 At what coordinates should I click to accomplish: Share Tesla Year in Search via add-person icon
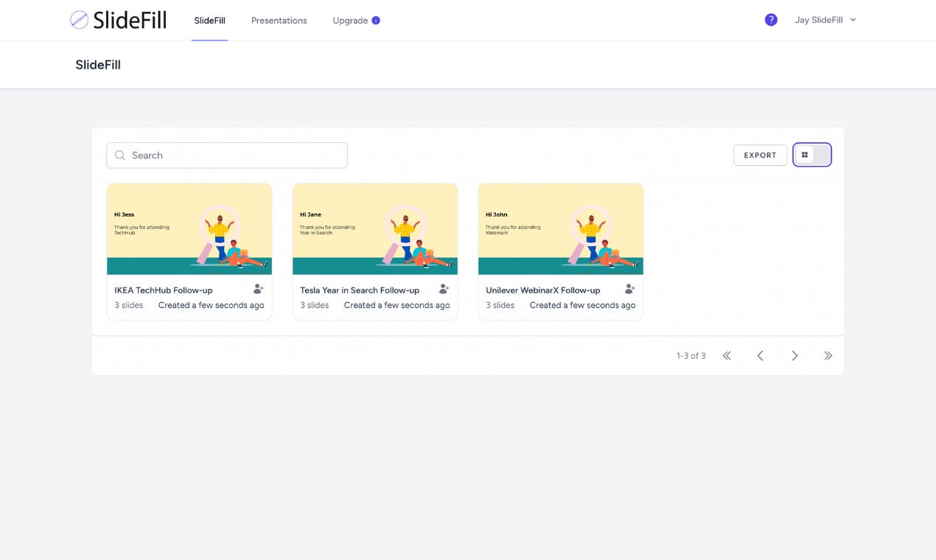coord(444,289)
